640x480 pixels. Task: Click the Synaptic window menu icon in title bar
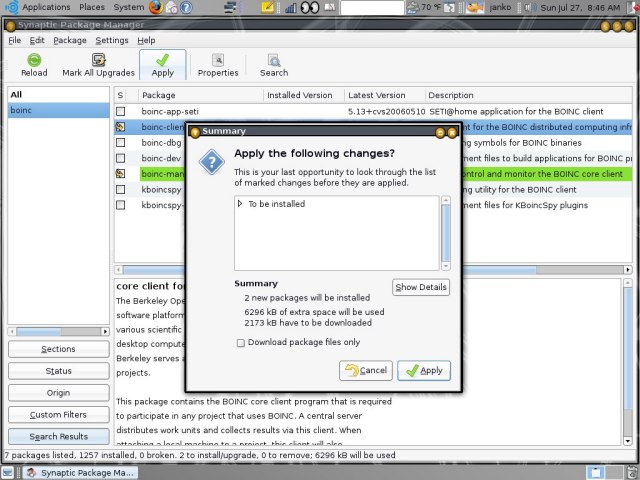pos(11,26)
